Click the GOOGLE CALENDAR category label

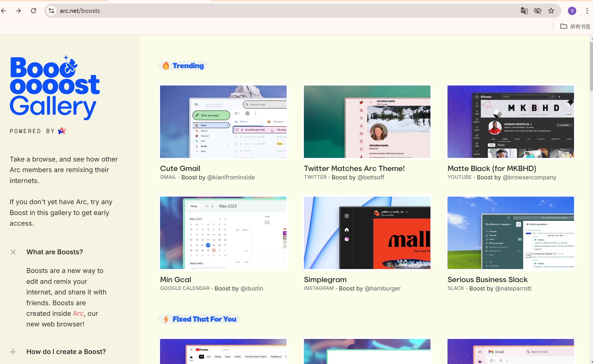(x=185, y=288)
